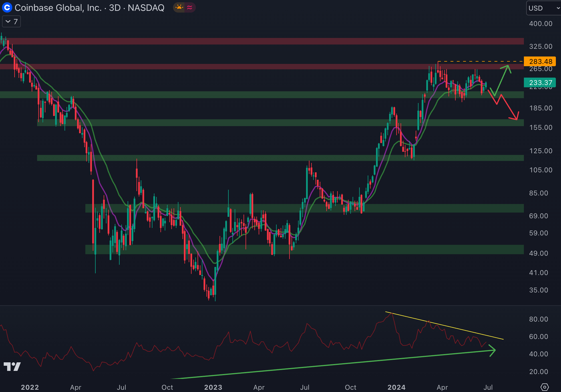Click the Coinbase logo icon
Screen dimensions: 561x392
pos(7,7)
